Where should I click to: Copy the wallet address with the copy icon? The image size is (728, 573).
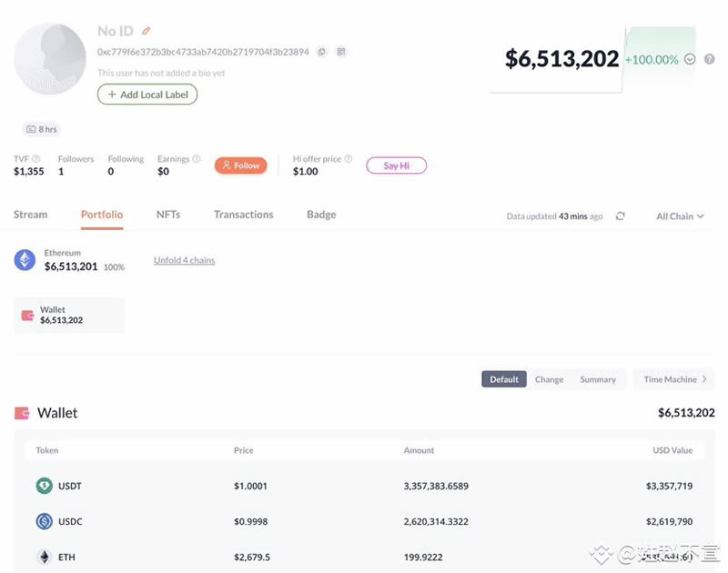pyautogui.click(x=321, y=52)
